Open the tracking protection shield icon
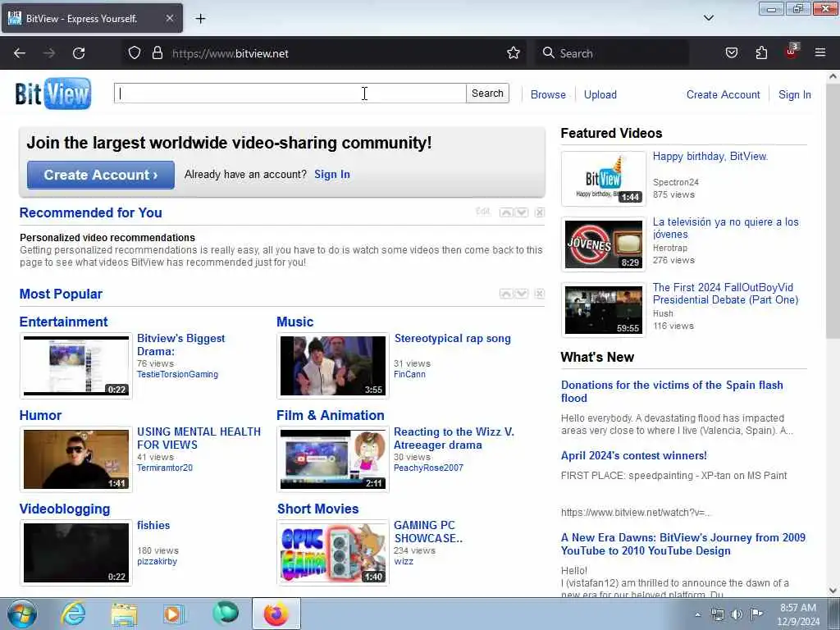 (135, 53)
